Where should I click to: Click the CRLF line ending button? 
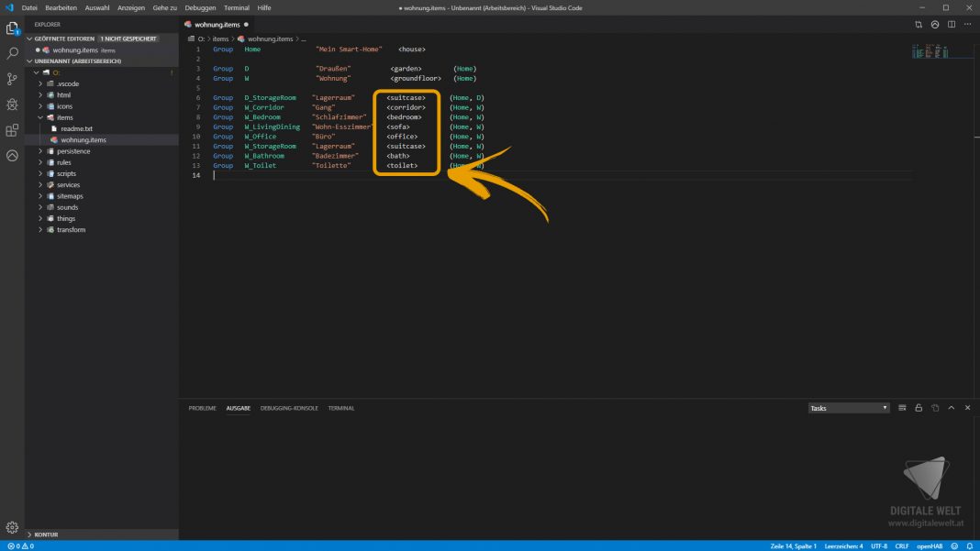click(x=902, y=545)
